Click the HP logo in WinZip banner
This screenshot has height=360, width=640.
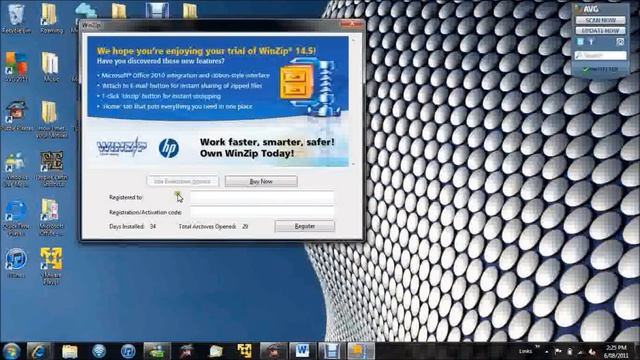[169, 148]
